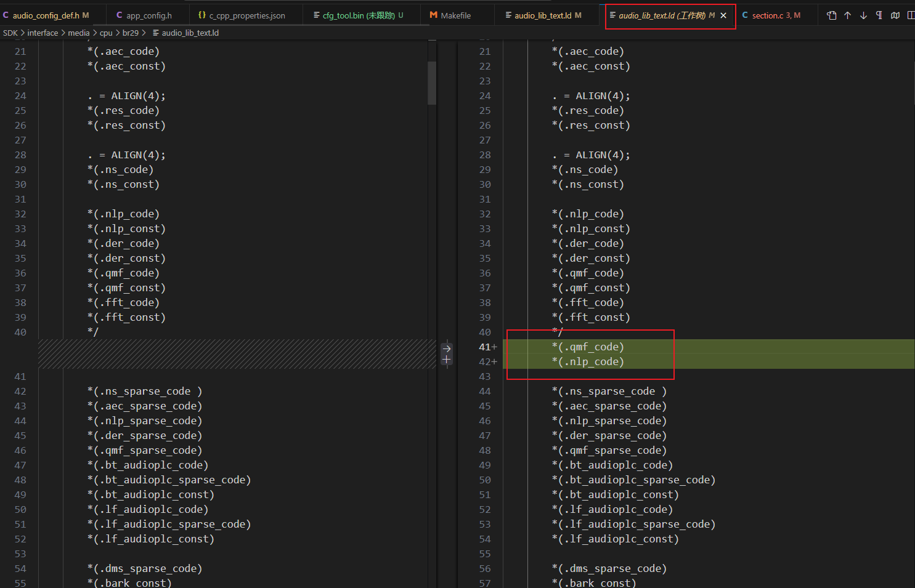Click *(.bt_audioplc_sparse_code) in the right pane

coord(633,480)
